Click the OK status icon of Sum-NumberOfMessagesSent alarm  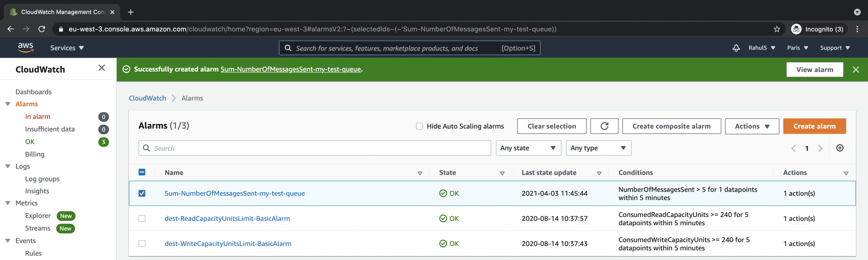(x=443, y=193)
